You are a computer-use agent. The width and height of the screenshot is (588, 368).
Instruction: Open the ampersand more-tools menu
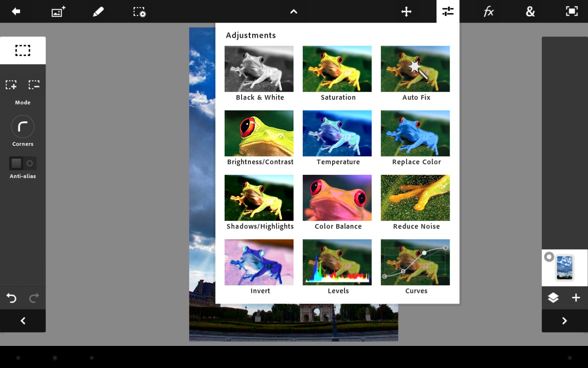coord(530,11)
